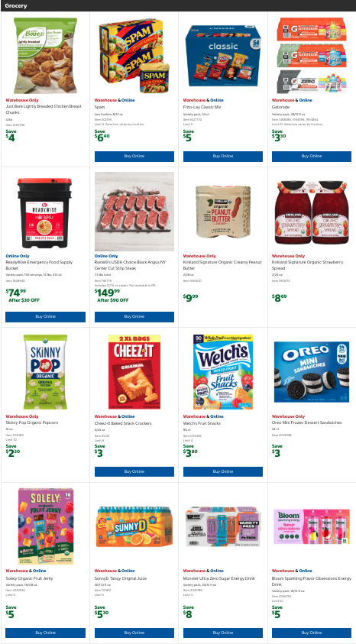Select the Welch's Fruit Snacks image

[222, 372]
